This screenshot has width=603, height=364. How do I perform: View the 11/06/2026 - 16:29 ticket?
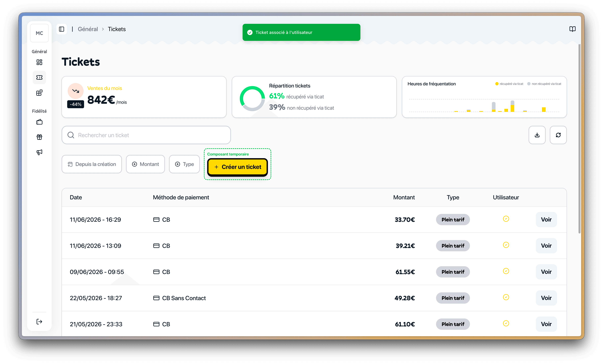(x=546, y=219)
